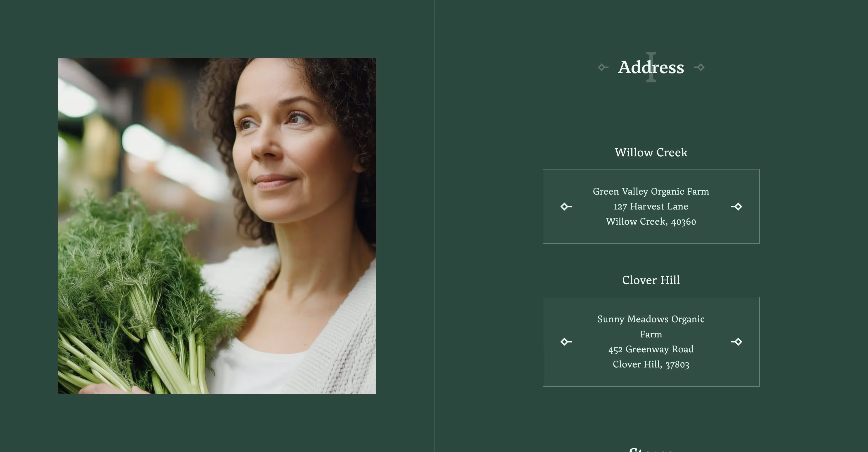
Task: Select the Address heading text
Action: [651, 67]
